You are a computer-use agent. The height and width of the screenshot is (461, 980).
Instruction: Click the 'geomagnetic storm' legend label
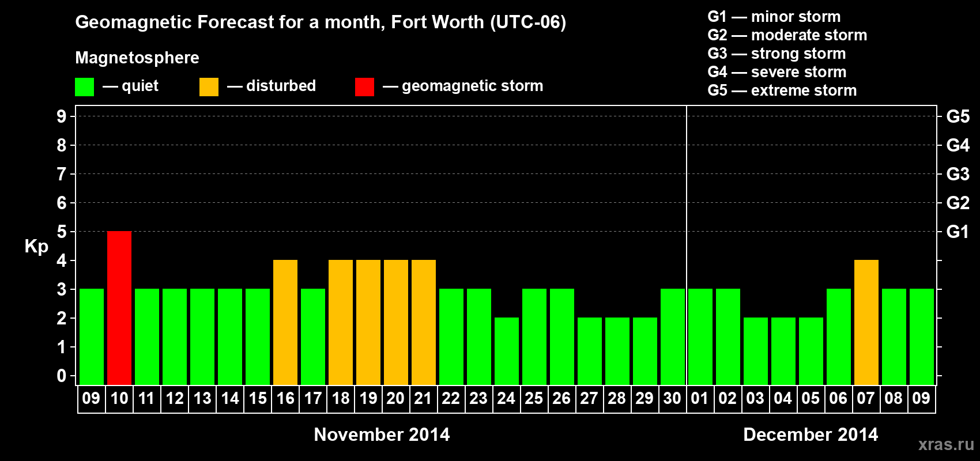(472, 86)
